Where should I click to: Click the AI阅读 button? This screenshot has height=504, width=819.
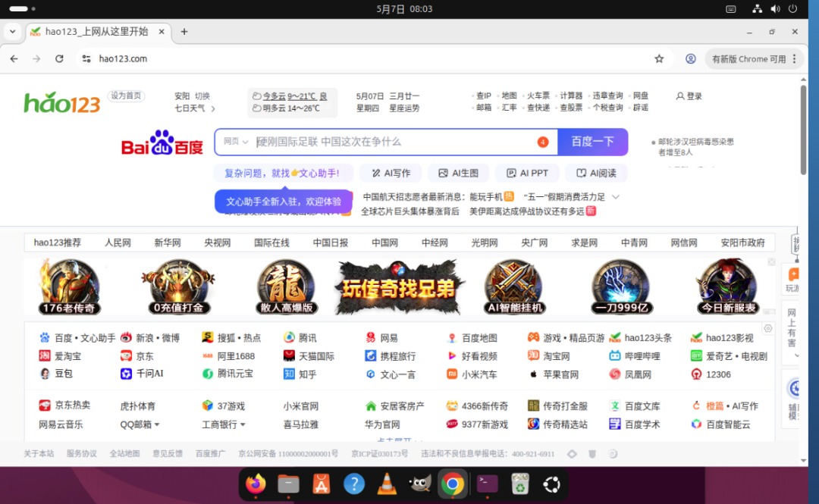tap(596, 173)
